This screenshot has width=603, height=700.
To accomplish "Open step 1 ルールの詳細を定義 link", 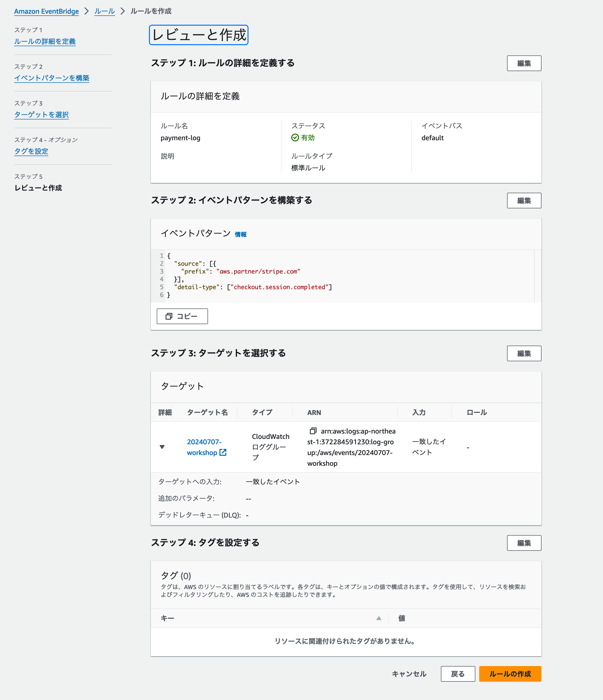I will coord(45,41).
